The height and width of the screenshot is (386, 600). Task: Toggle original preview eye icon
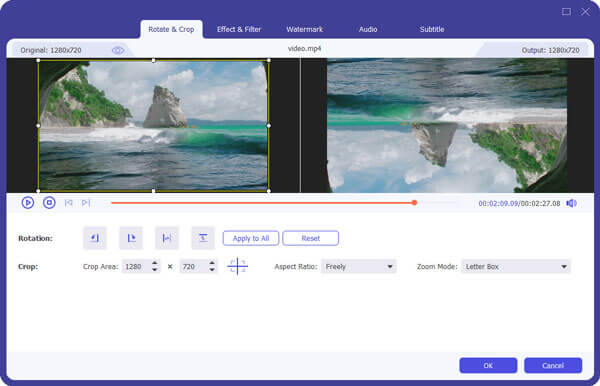coord(118,50)
